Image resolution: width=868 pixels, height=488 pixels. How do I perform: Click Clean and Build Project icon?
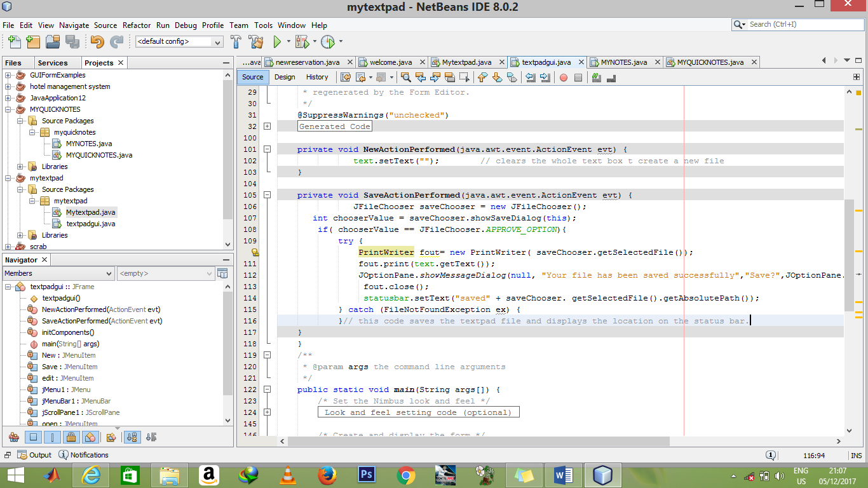coord(256,42)
